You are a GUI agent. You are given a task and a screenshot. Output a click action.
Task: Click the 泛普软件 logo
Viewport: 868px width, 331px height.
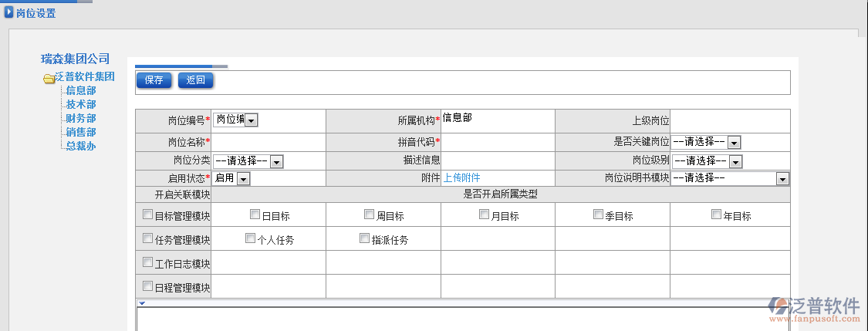[x=816, y=307]
